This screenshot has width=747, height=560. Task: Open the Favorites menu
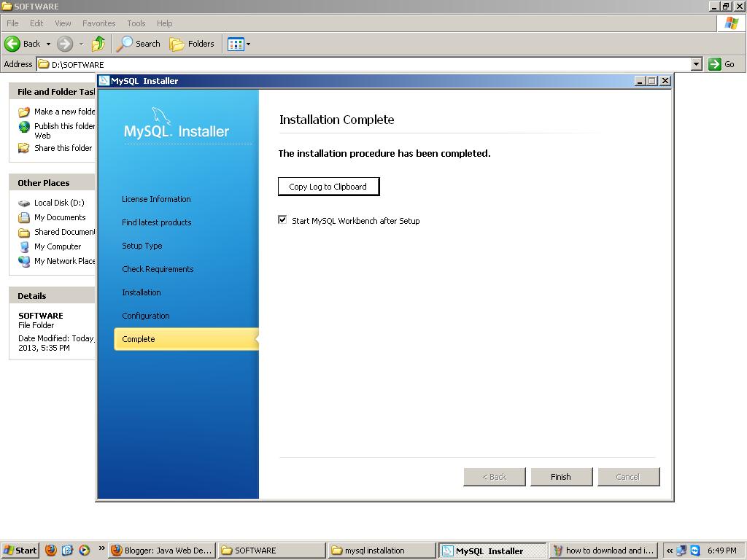pos(98,23)
